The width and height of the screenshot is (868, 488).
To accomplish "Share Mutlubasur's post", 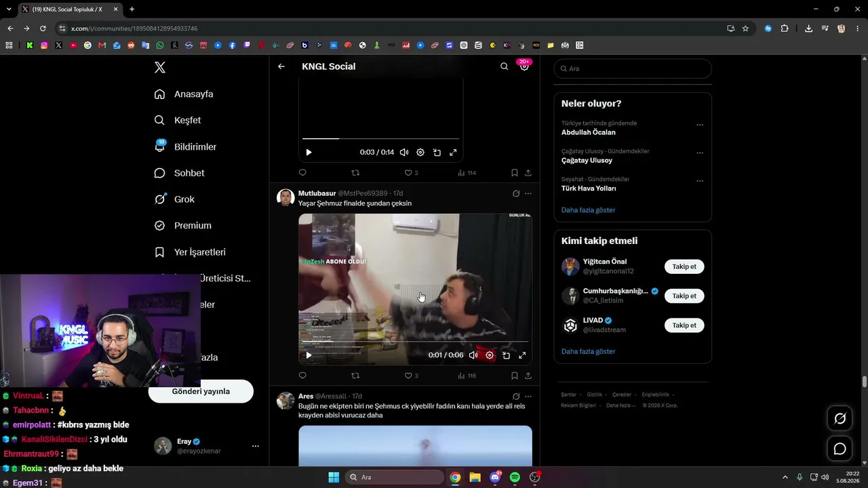I will point(528,375).
